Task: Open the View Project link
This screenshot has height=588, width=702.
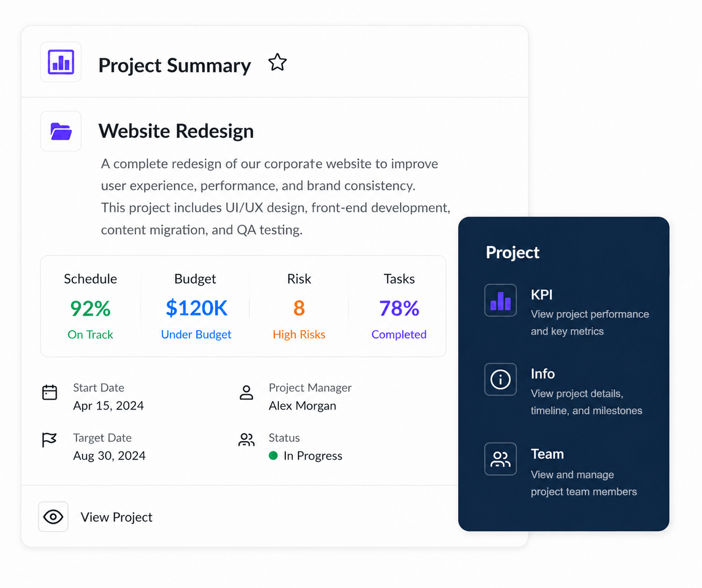Action: 116,517
